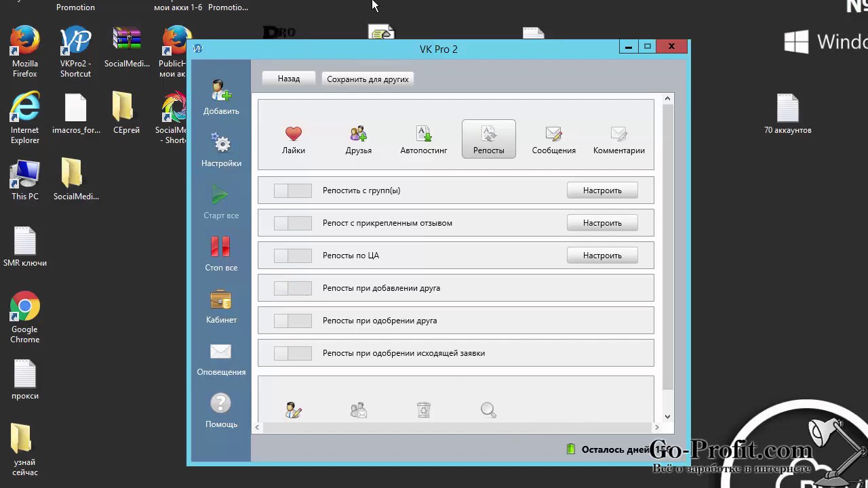Open the Добавить section in sidebar
The image size is (868, 488).
[221, 97]
